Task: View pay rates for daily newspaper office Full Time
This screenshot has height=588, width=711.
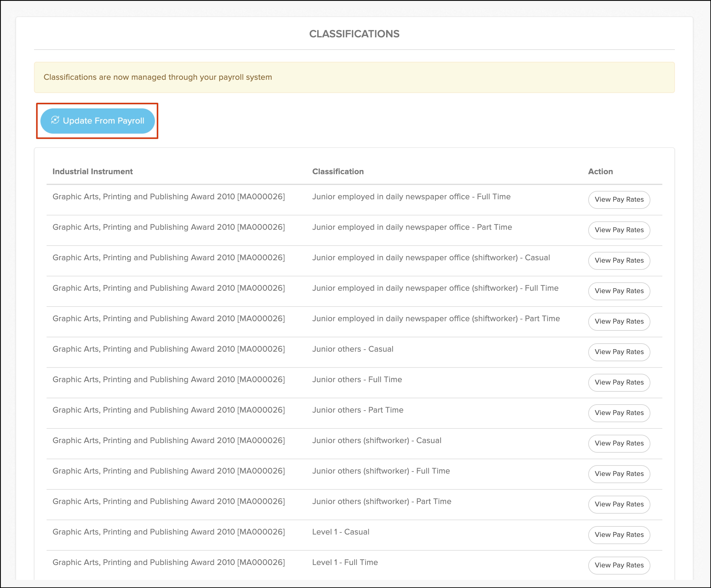Action: point(618,200)
